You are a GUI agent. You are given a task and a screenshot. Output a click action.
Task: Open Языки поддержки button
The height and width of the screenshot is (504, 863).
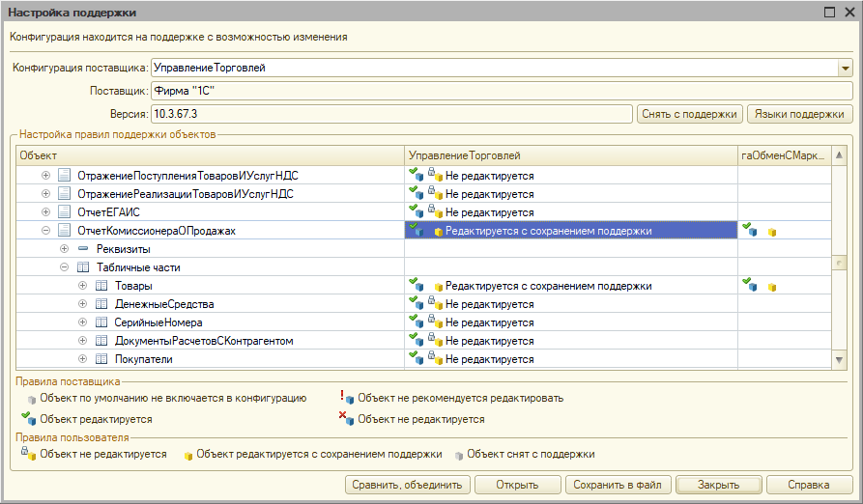(799, 114)
